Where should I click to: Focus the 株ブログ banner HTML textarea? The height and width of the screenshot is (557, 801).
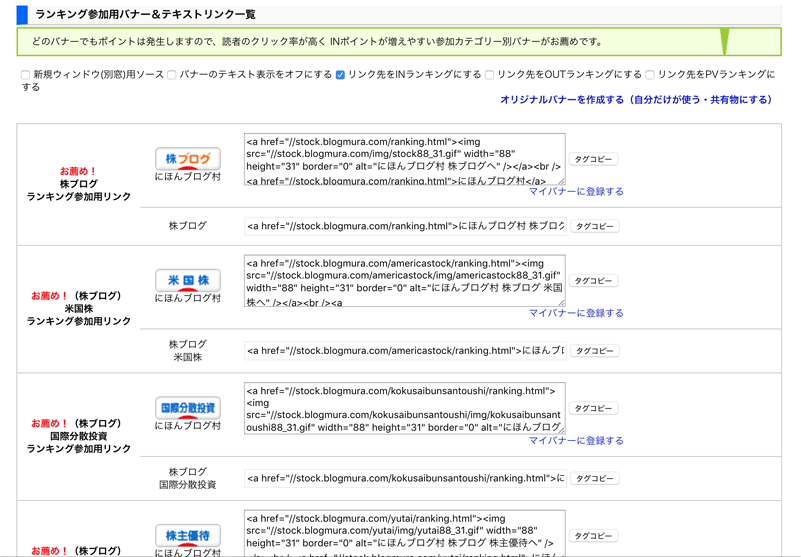point(405,159)
